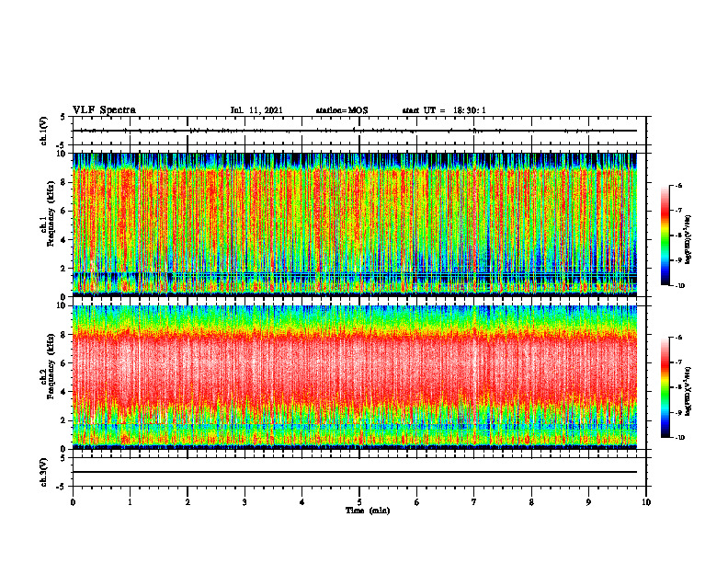Click inside the ch.2 spectrogram panel
The height and width of the screenshot is (563, 728).
[x=355, y=377]
